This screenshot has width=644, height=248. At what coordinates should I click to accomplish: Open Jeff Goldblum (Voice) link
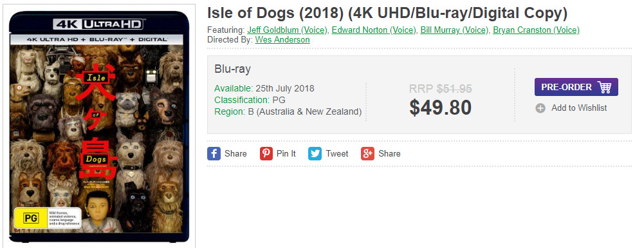288,30
